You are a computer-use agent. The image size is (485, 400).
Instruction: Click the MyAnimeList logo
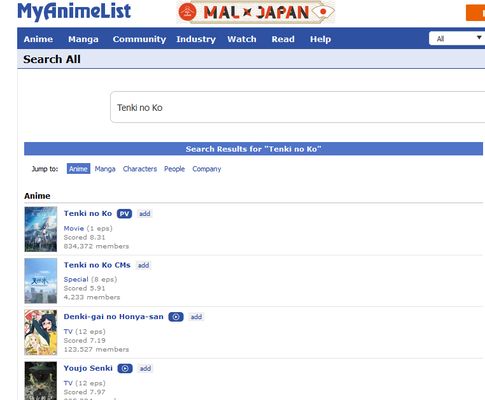point(74,11)
